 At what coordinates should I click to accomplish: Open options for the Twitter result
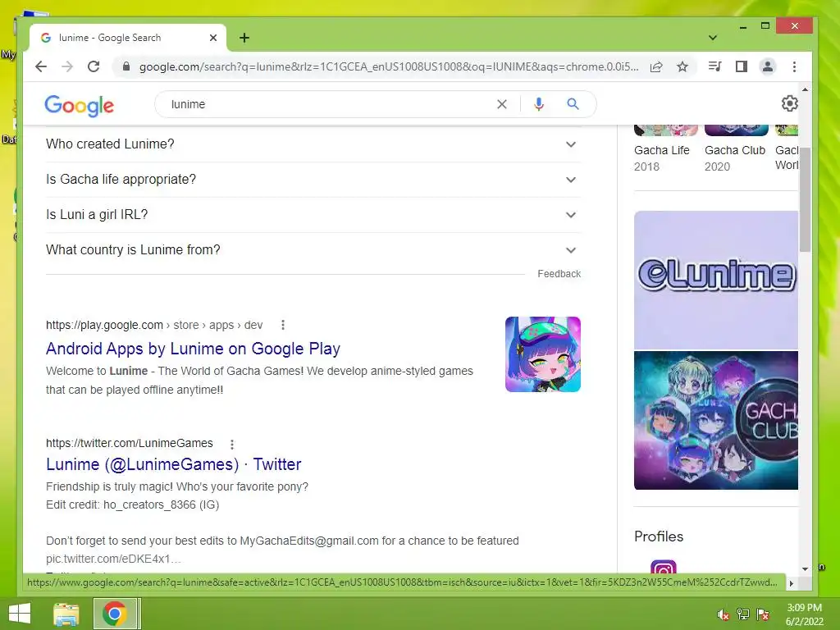pos(232,444)
